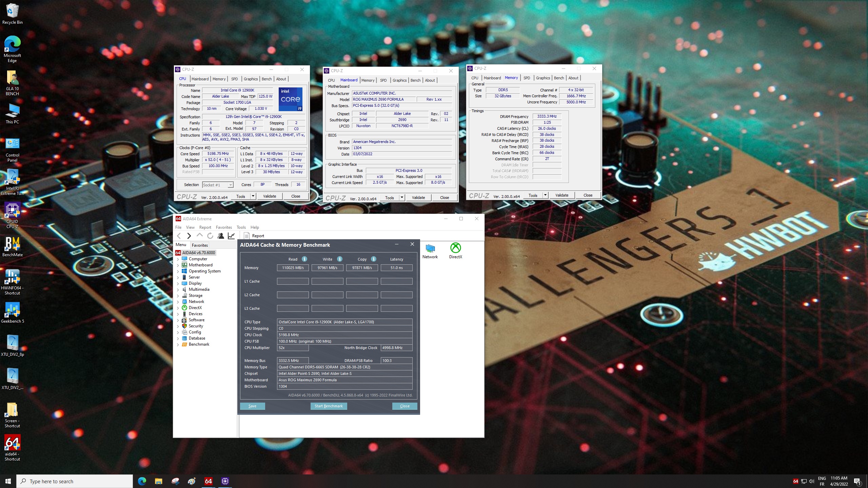Click the AIDA64 forward navigation arrow

(x=189, y=236)
